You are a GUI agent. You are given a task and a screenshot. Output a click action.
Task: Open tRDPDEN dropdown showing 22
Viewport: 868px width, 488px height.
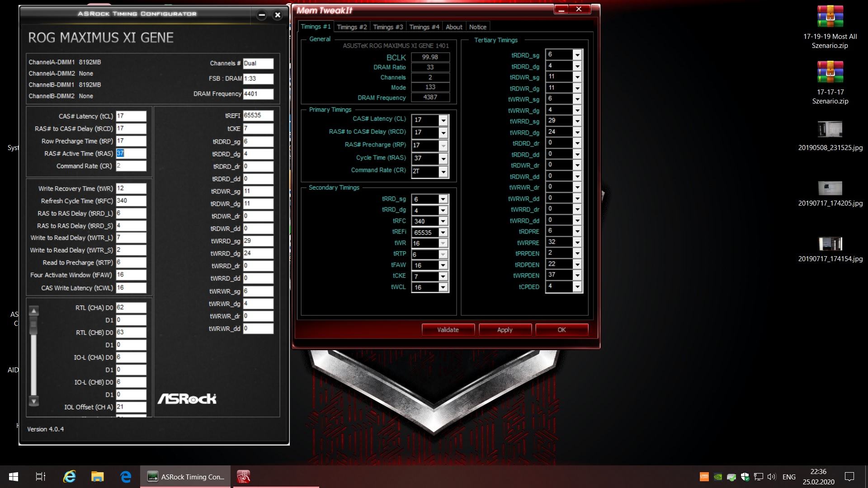[577, 264]
